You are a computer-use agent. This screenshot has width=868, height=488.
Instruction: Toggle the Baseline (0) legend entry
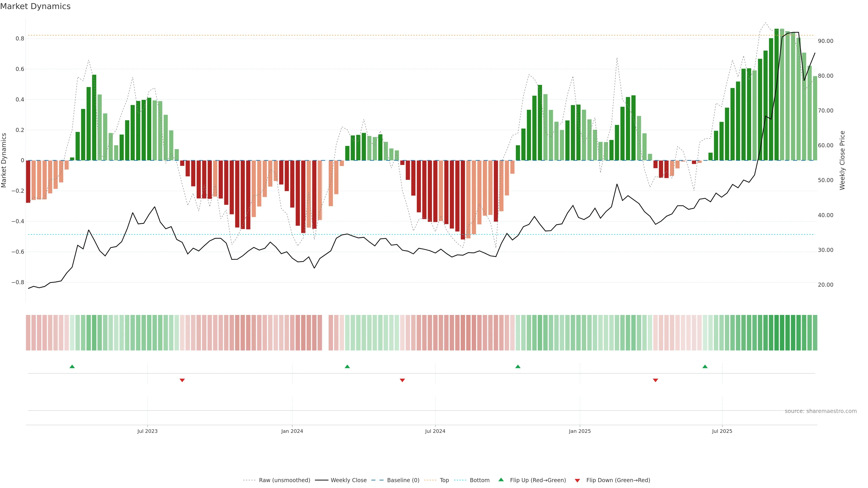(403, 480)
